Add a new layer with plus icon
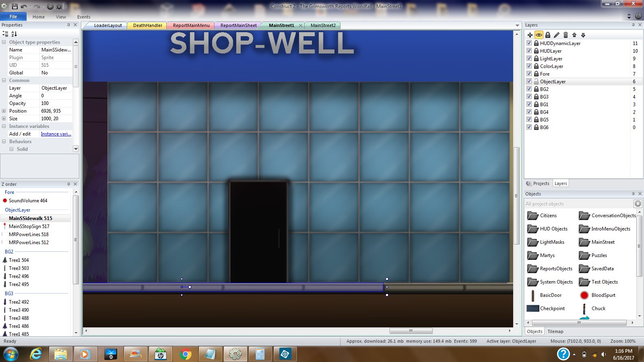The width and height of the screenshot is (644, 362). point(530,35)
